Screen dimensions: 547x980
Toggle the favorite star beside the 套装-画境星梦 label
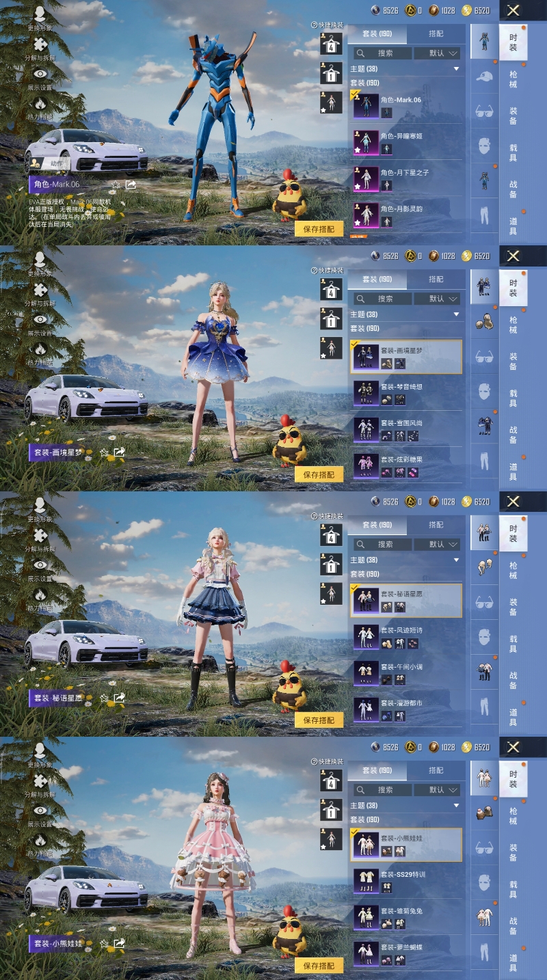click(104, 452)
